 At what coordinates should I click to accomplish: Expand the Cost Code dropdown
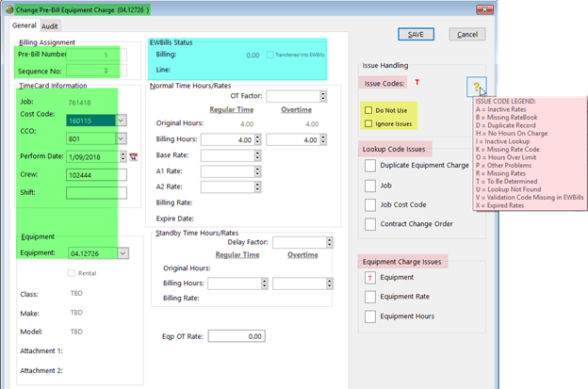point(122,121)
